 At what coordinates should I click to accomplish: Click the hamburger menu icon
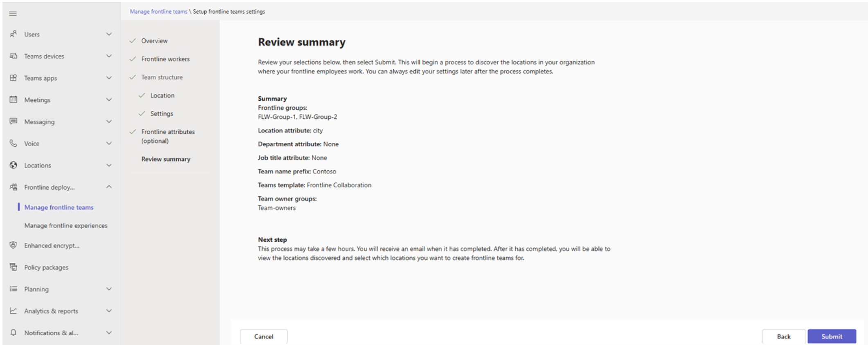tap(13, 14)
